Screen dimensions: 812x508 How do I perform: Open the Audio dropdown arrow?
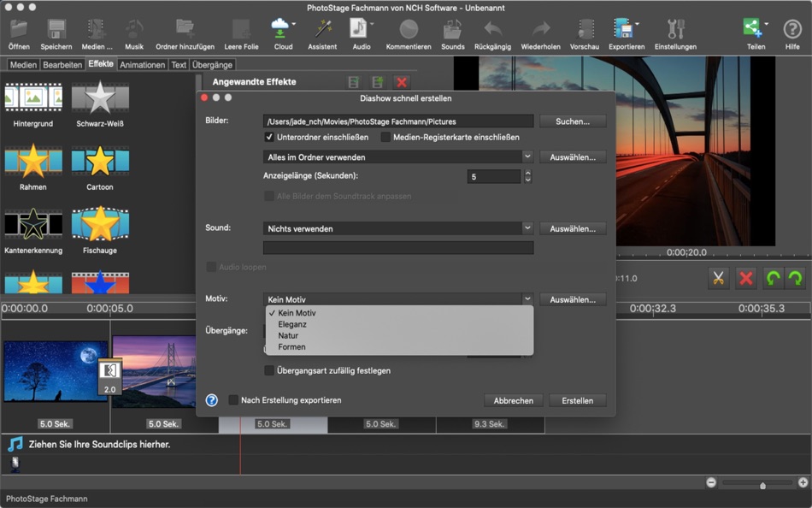(372, 24)
